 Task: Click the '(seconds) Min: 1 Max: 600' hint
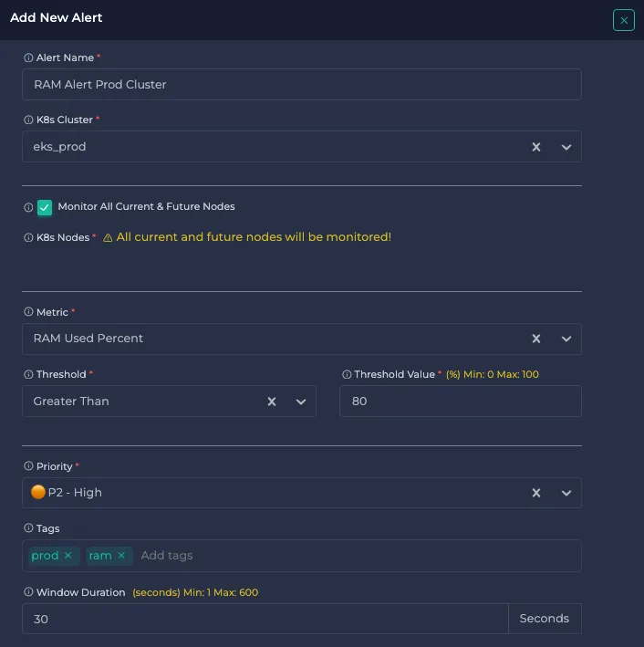click(x=195, y=592)
